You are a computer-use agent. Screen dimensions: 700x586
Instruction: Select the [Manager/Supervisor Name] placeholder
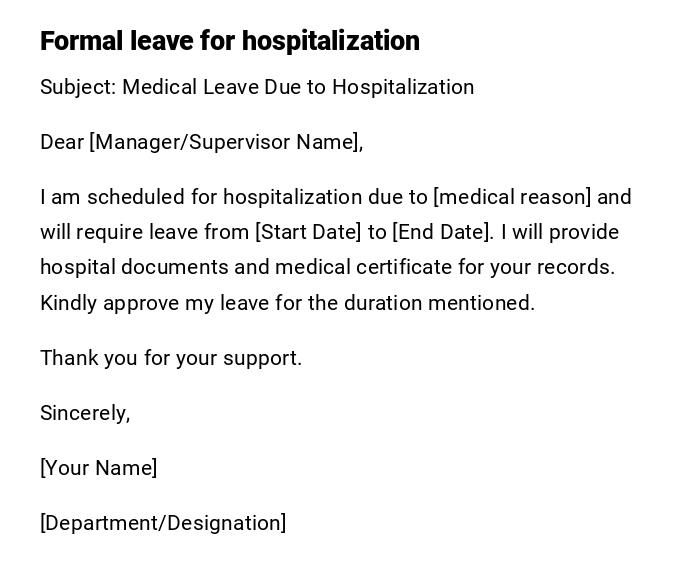pos(226,142)
